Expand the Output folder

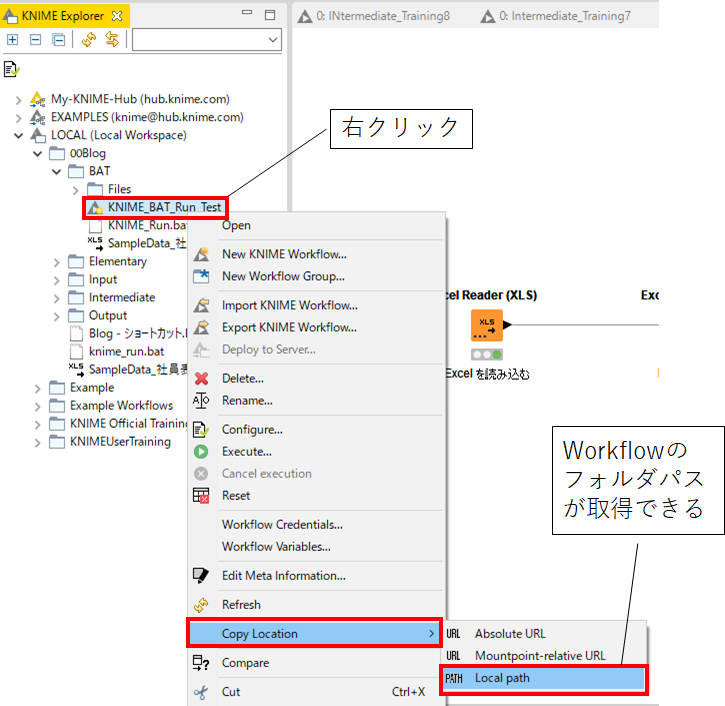[x=56, y=317]
